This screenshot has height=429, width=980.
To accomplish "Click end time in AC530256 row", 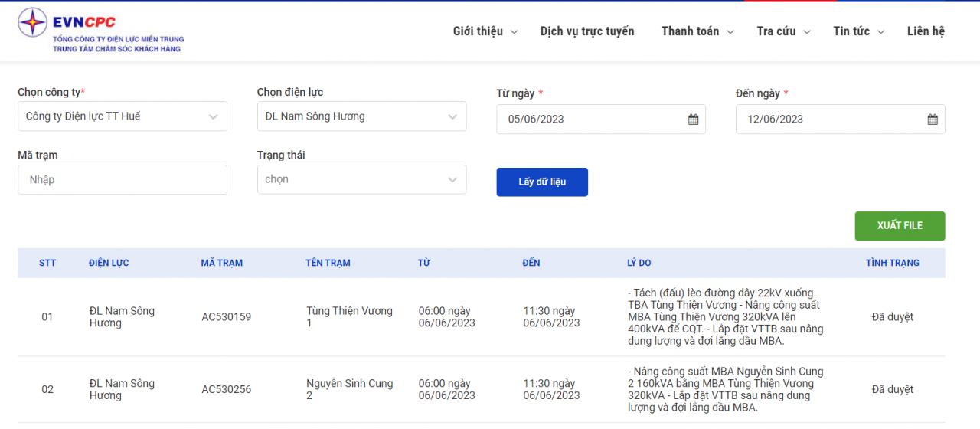I will 551,389.
